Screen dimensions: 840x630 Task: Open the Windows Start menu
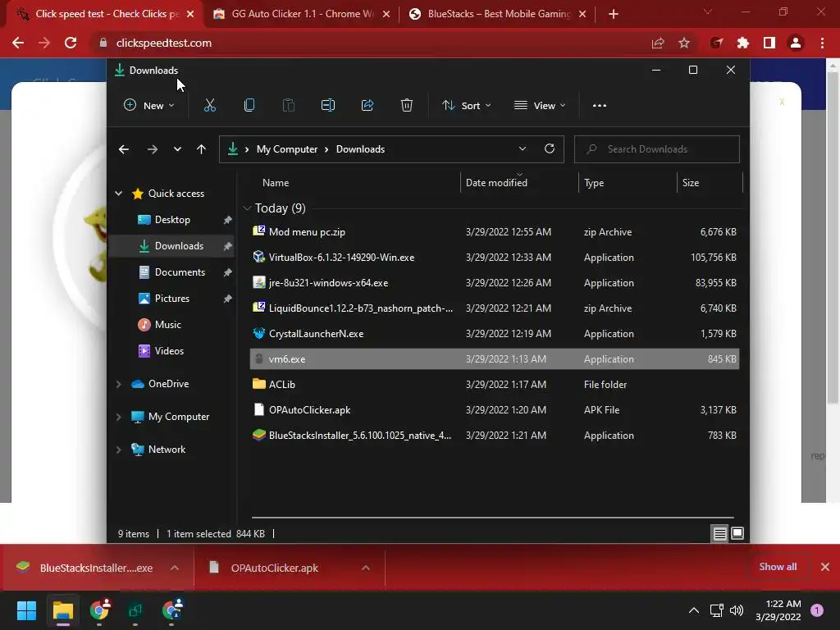pyautogui.click(x=26, y=610)
